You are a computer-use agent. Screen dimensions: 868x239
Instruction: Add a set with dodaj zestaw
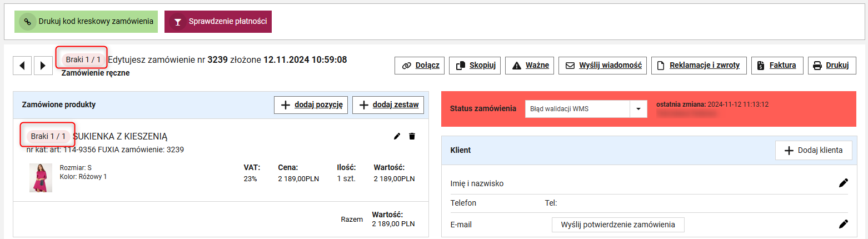[388, 104]
